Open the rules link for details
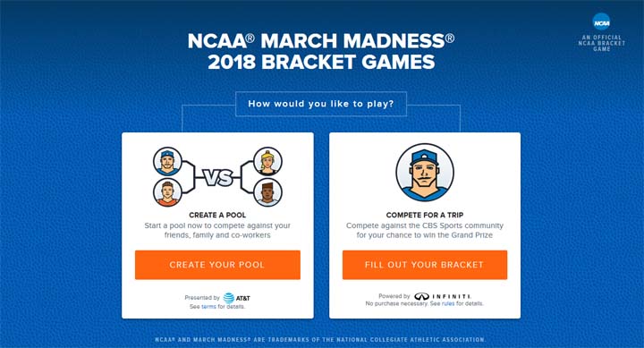 tap(448, 303)
